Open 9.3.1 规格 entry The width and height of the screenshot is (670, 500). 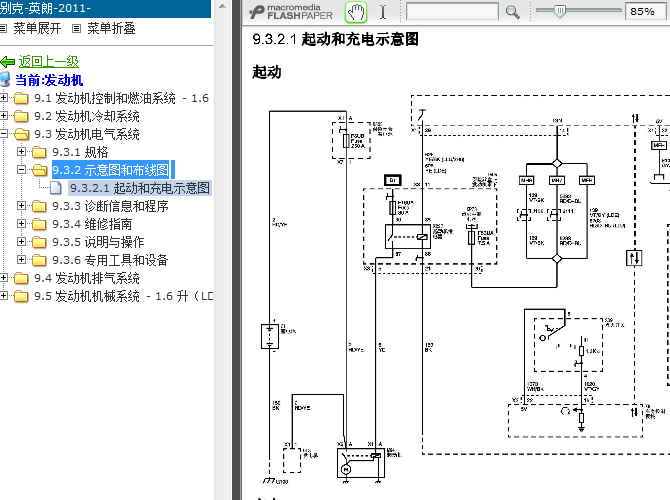[80, 152]
